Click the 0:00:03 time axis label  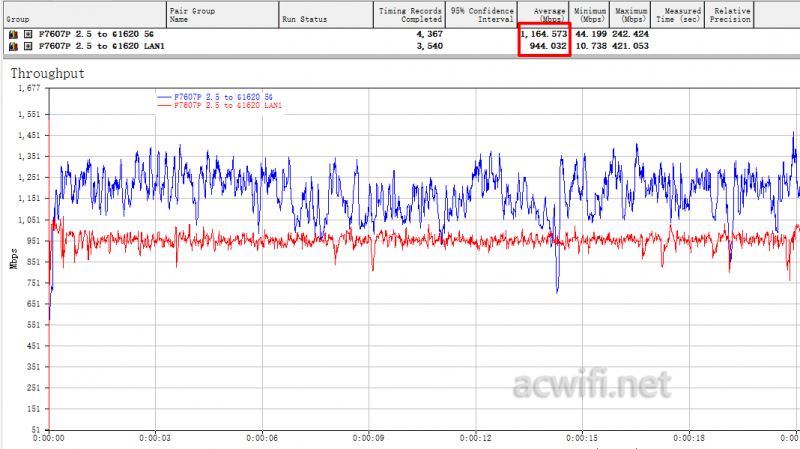point(155,438)
